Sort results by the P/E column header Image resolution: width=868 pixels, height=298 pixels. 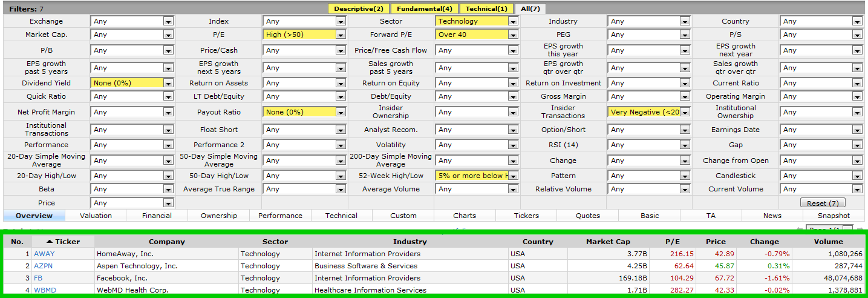pos(673,242)
